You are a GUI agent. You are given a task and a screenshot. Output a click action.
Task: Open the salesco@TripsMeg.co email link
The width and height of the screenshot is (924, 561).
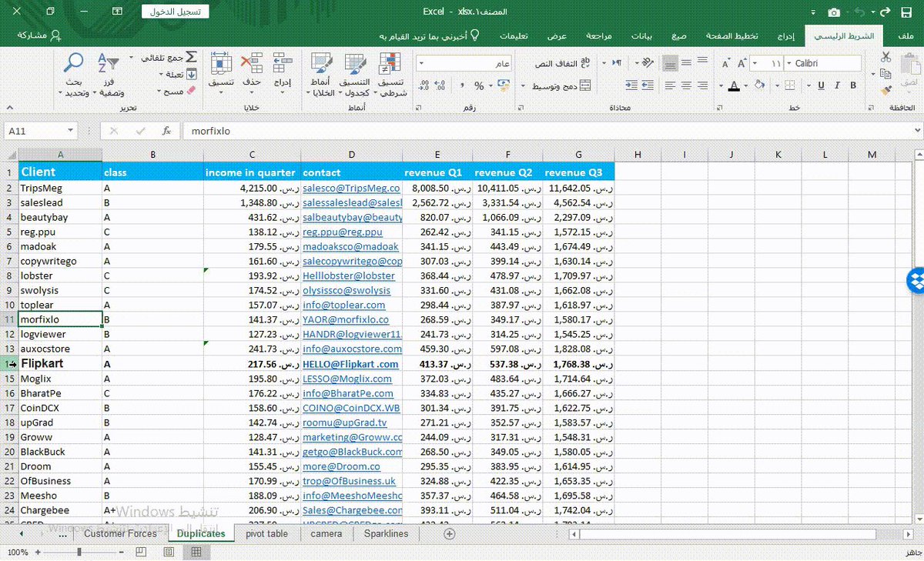click(x=351, y=188)
